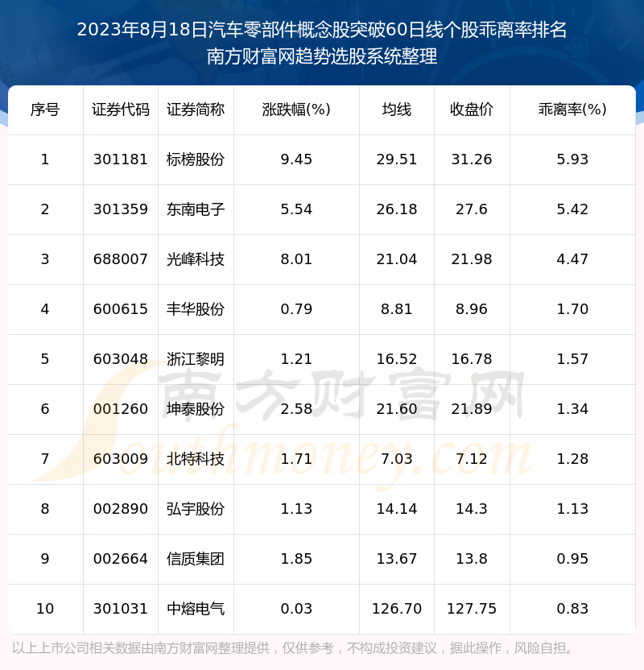Select stock name 坤泰股份

click(196, 409)
